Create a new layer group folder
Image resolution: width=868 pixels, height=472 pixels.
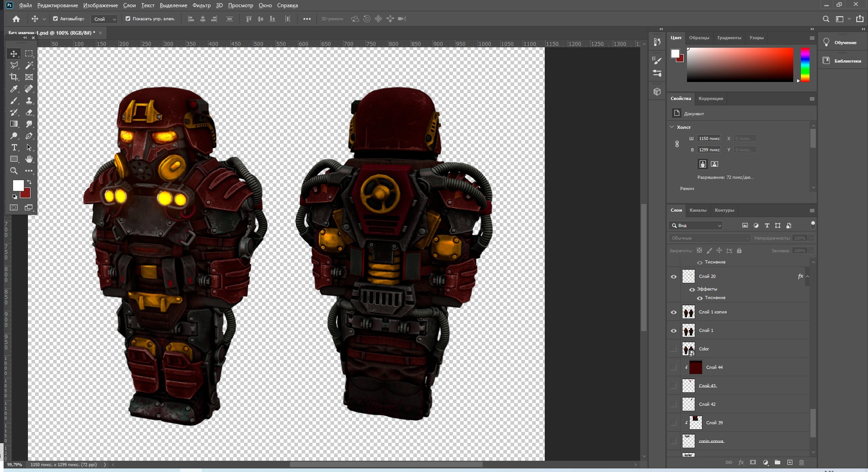point(778,463)
